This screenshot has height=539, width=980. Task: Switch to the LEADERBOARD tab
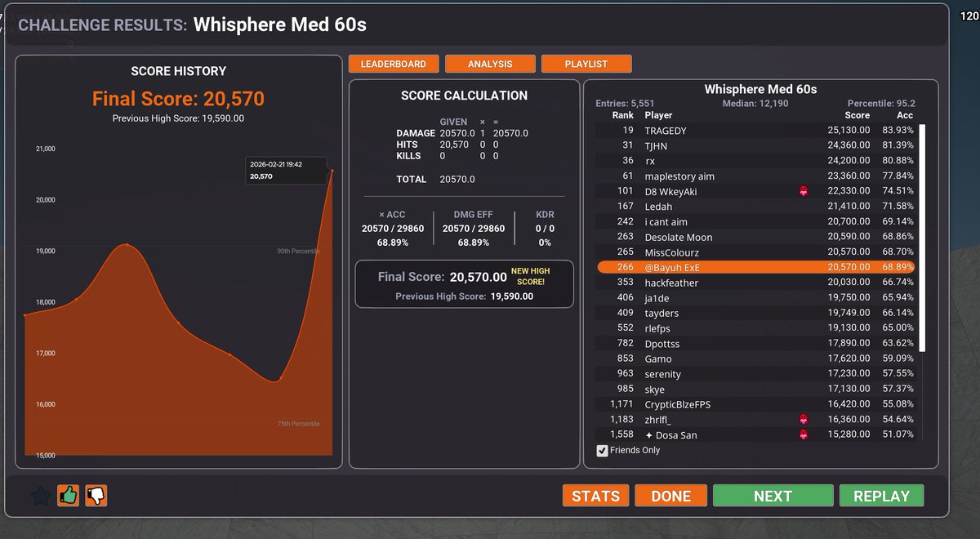(394, 64)
